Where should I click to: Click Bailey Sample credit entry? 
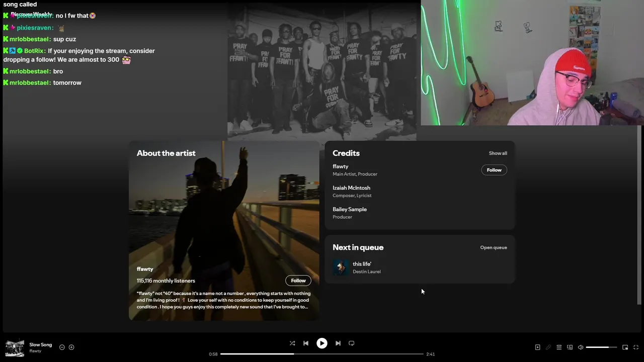tap(350, 213)
